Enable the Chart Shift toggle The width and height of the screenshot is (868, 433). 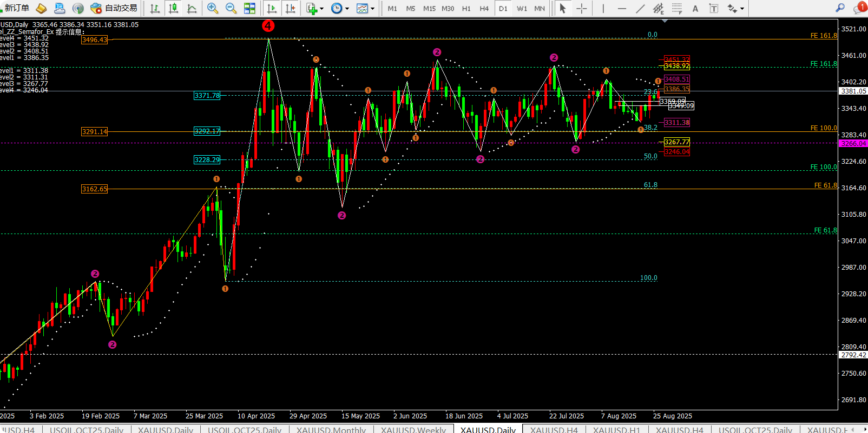291,8
